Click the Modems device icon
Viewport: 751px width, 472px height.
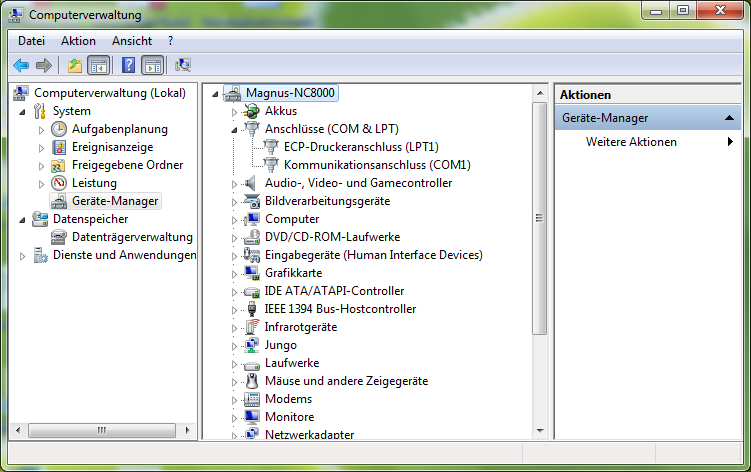[x=252, y=399]
